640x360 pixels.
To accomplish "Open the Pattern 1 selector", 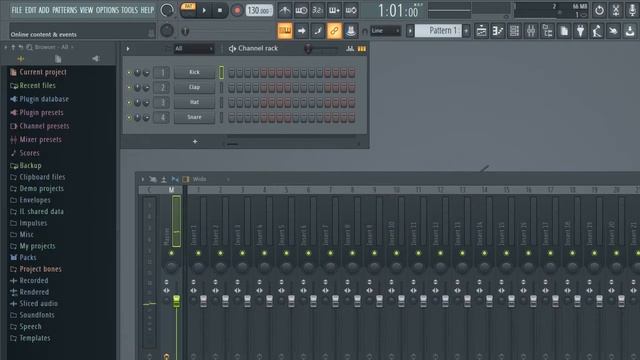I will point(438,31).
